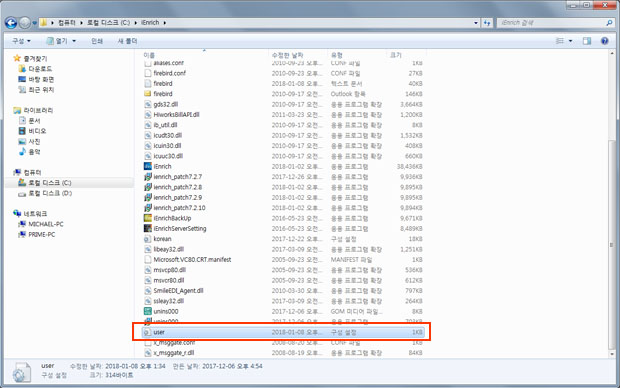Screen dimensions: 620x388
Task: Click iEnrich in the breadcrumb path
Action: point(150,23)
